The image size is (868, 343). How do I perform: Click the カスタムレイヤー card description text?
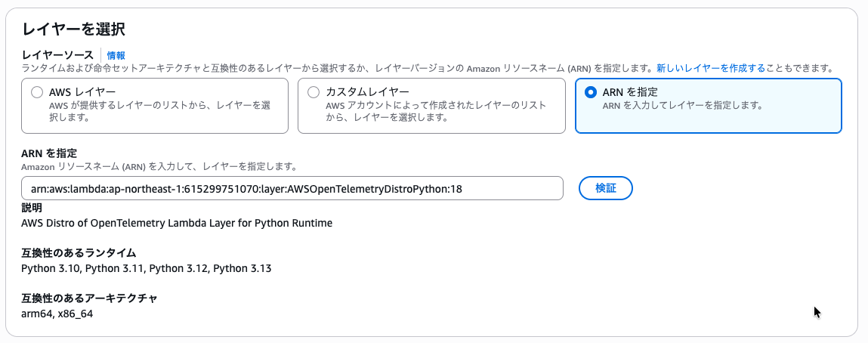(436, 112)
